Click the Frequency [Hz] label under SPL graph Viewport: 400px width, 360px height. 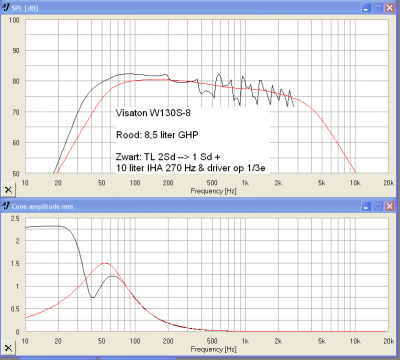click(x=213, y=191)
